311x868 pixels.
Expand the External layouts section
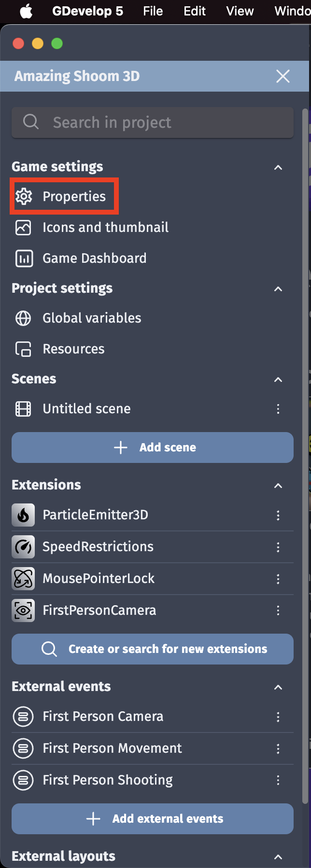coord(278,856)
